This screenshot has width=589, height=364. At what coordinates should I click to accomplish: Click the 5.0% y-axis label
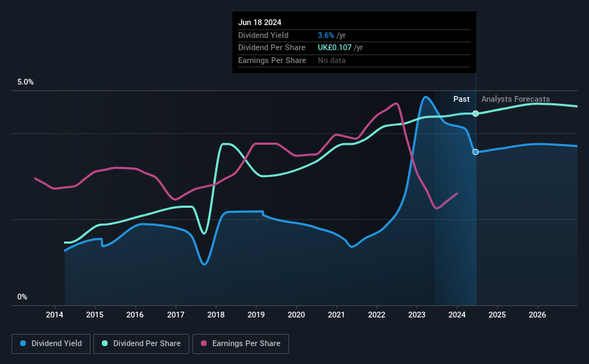25,82
